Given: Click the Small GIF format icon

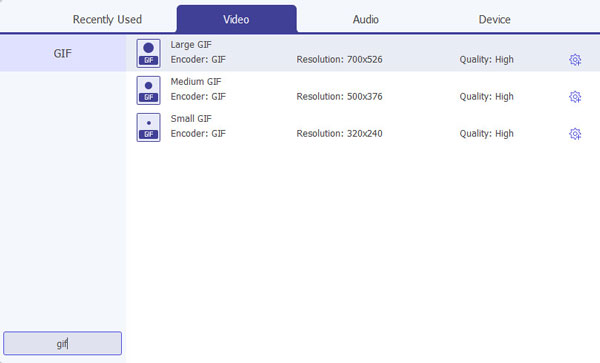Looking at the screenshot, I should pos(148,127).
